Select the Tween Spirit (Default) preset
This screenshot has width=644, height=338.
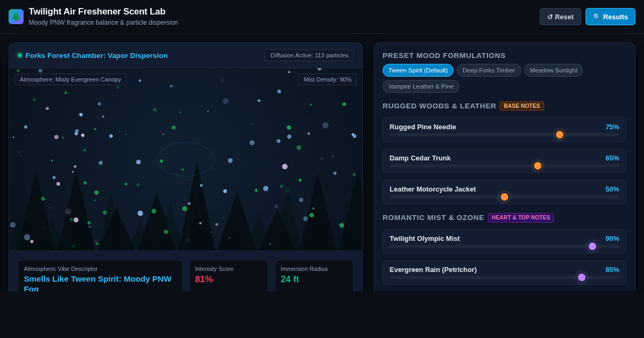tap(418, 70)
